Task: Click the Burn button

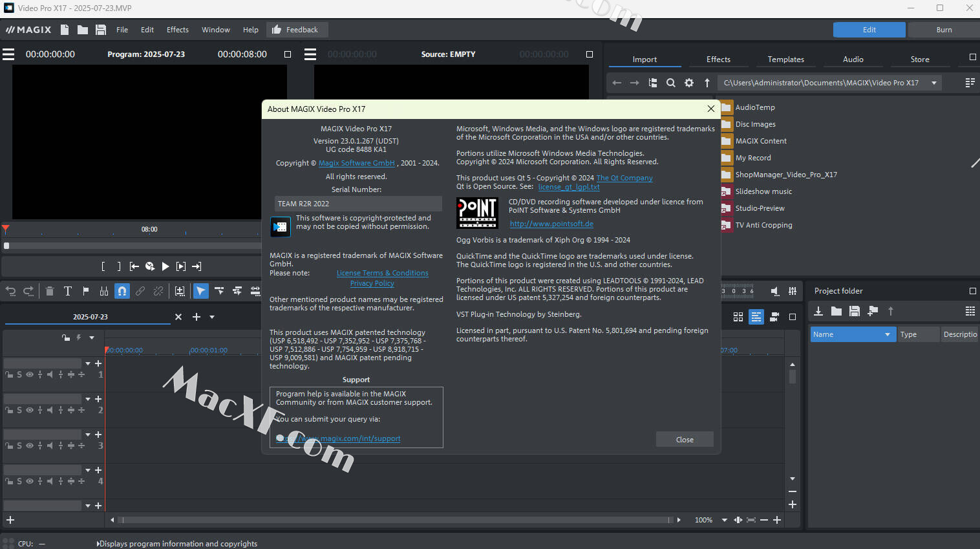Action: (944, 30)
